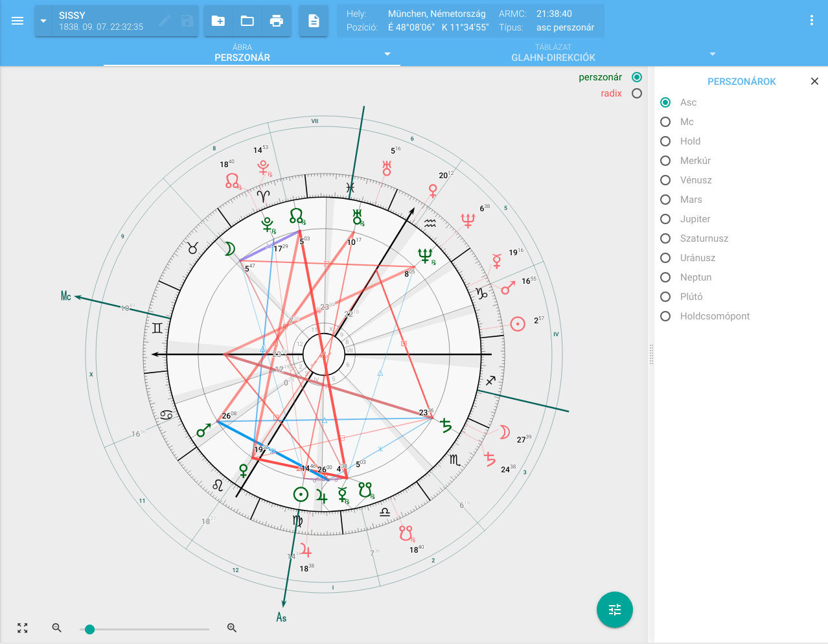
Task: Click the zoom out magnifier
Action: click(57, 628)
